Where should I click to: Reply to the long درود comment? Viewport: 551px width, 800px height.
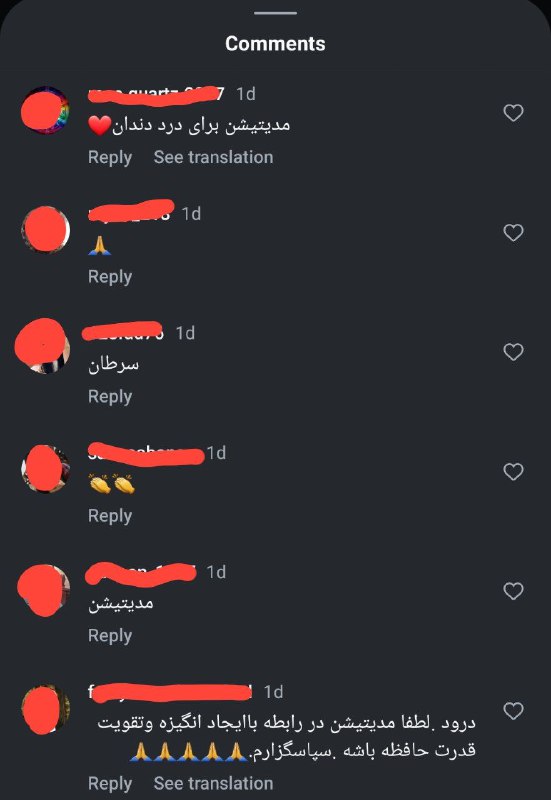(x=110, y=784)
